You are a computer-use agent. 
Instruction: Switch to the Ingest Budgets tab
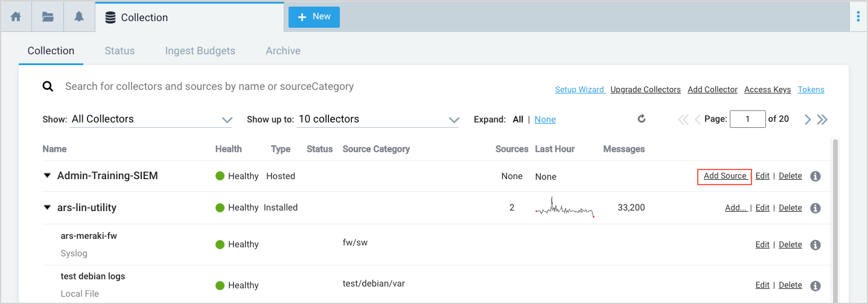point(200,51)
